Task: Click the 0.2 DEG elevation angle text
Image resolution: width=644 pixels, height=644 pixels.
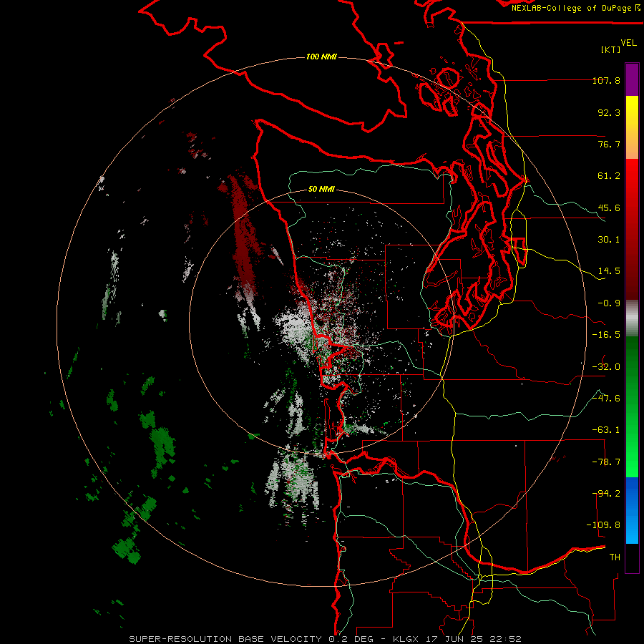Action: pos(351,639)
